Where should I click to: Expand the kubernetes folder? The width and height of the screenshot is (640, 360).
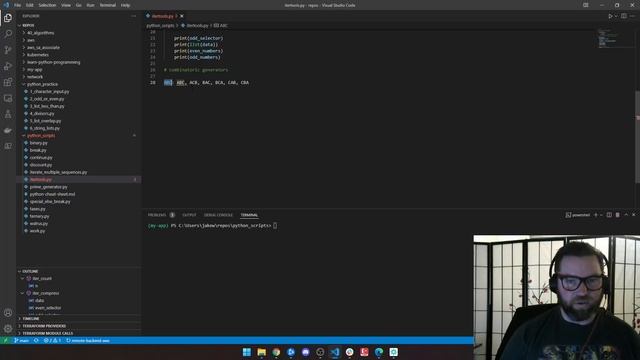tap(38, 55)
